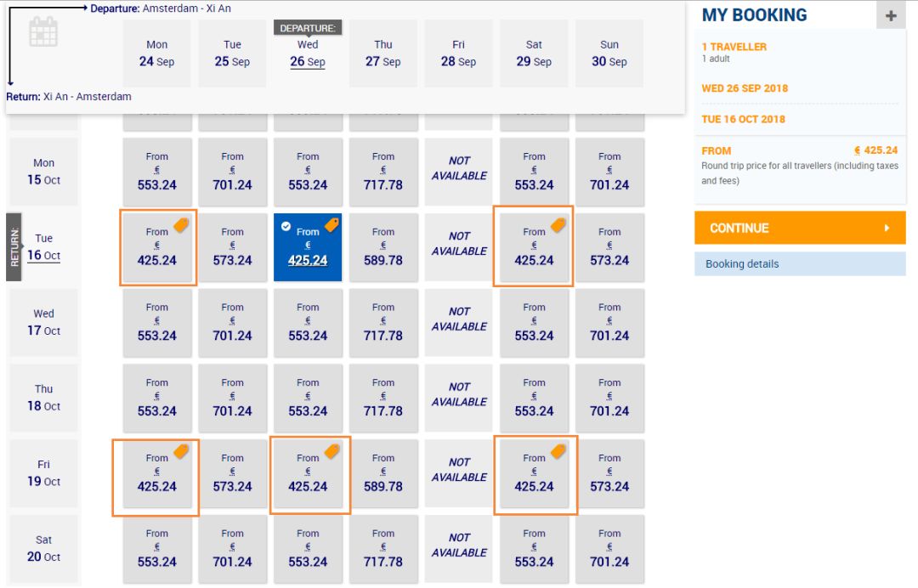Click orange price tag on Sat 29 Sep / Tue 16 Oct
Screen dimensions: 918x588
point(558,225)
